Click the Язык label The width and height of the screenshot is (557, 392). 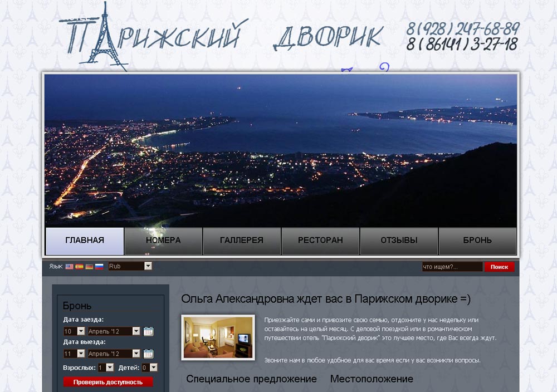pos(56,266)
